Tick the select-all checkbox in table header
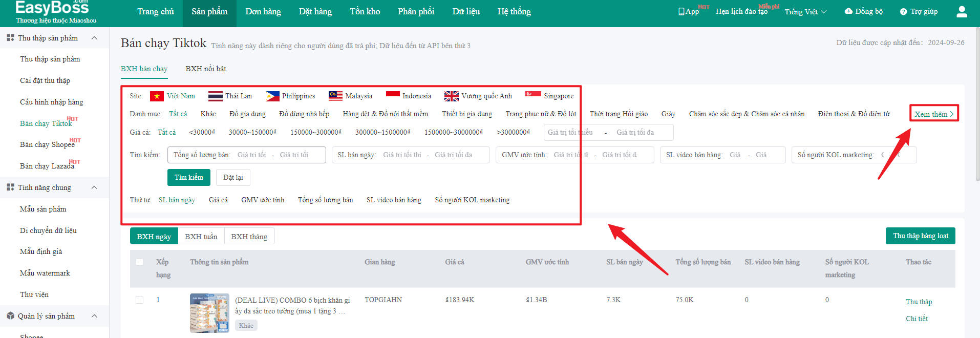 point(139,262)
